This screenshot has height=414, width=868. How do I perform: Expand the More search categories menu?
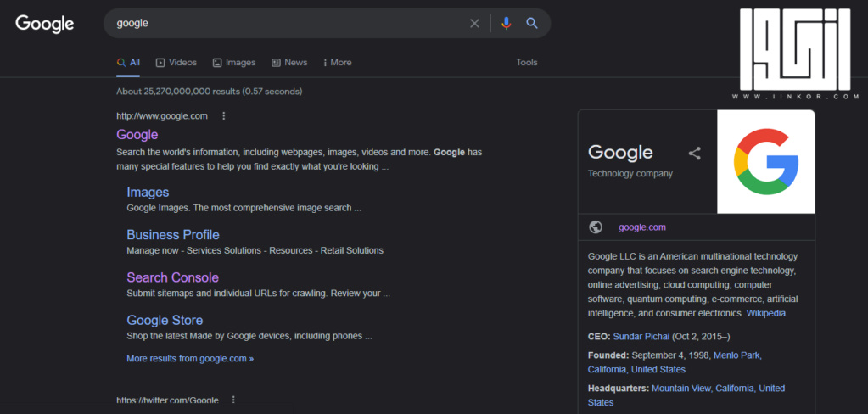pyautogui.click(x=337, y=63)
